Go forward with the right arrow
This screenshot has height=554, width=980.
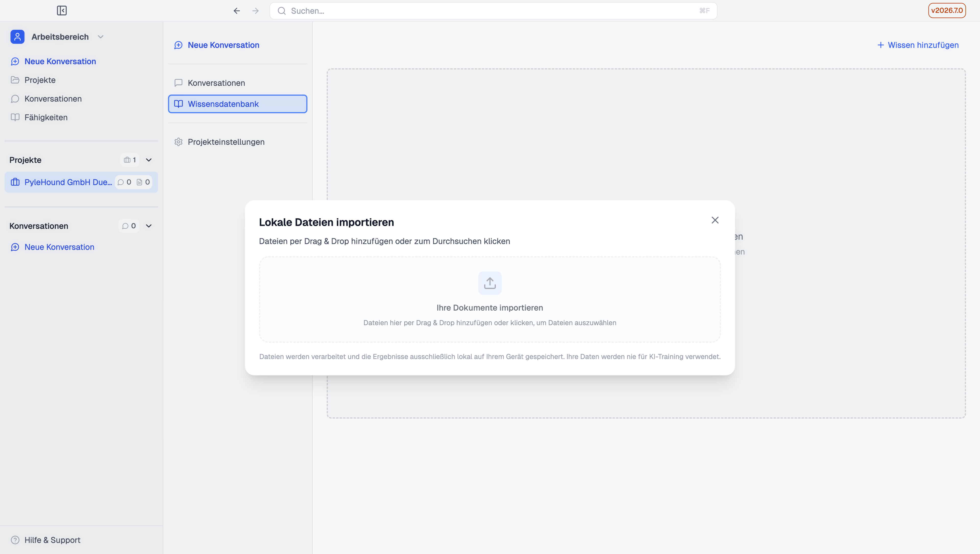256,11
